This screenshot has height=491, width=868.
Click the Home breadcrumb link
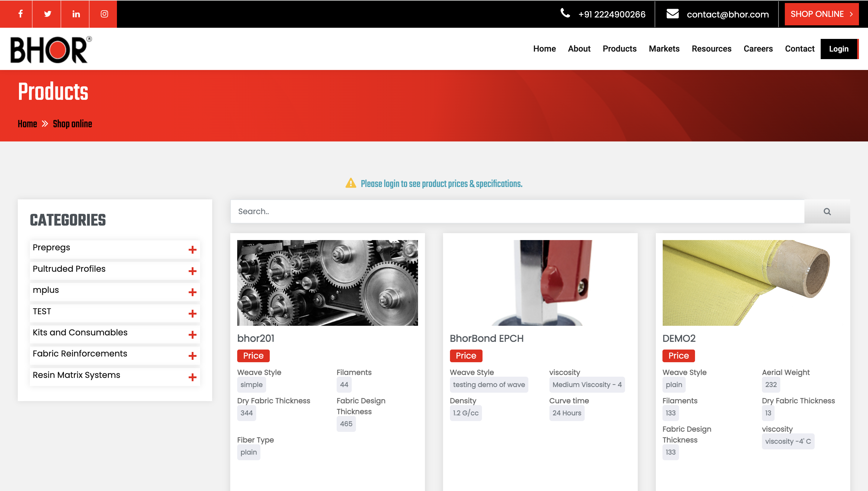[x=27, y=124]
